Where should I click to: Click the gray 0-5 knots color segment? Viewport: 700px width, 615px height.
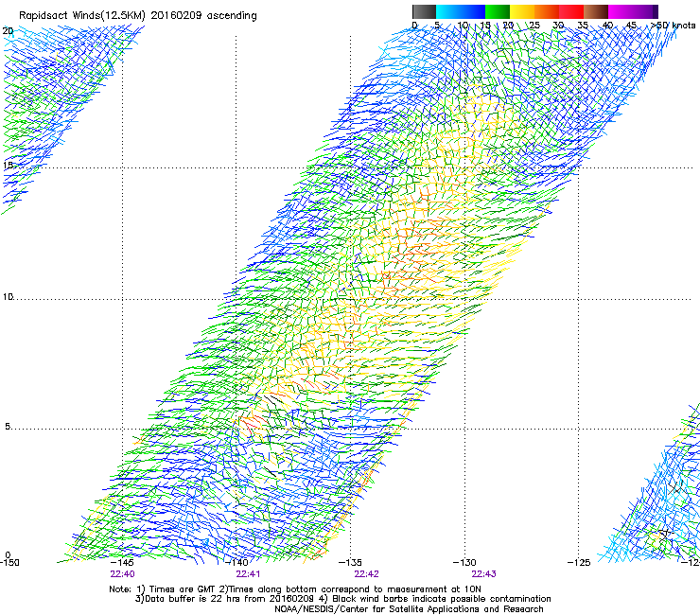click(424, 11)
